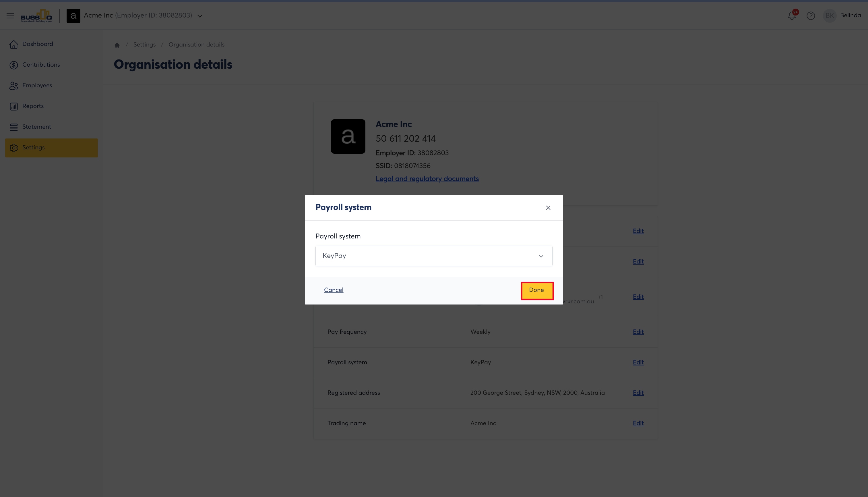Click the KeyPay value in Payroll system row
868x497 pixels.
tap(480, 363)
